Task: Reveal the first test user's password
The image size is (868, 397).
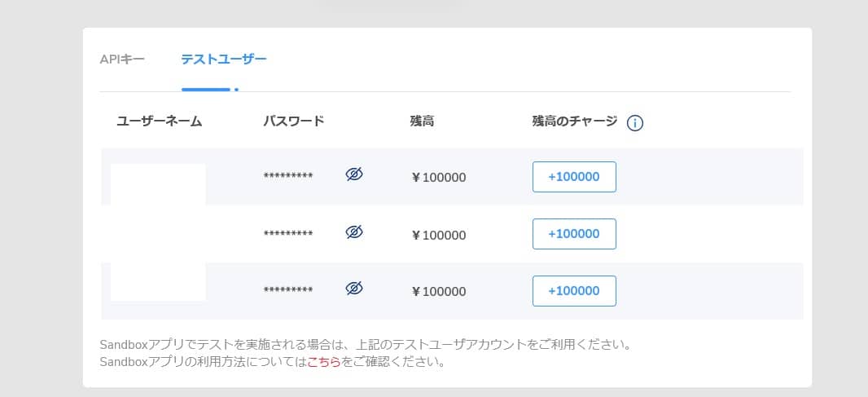Action: click(354, 174)
